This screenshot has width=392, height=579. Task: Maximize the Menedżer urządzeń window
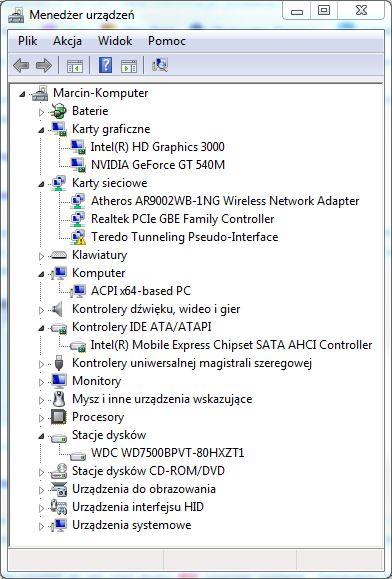point(324,10)
